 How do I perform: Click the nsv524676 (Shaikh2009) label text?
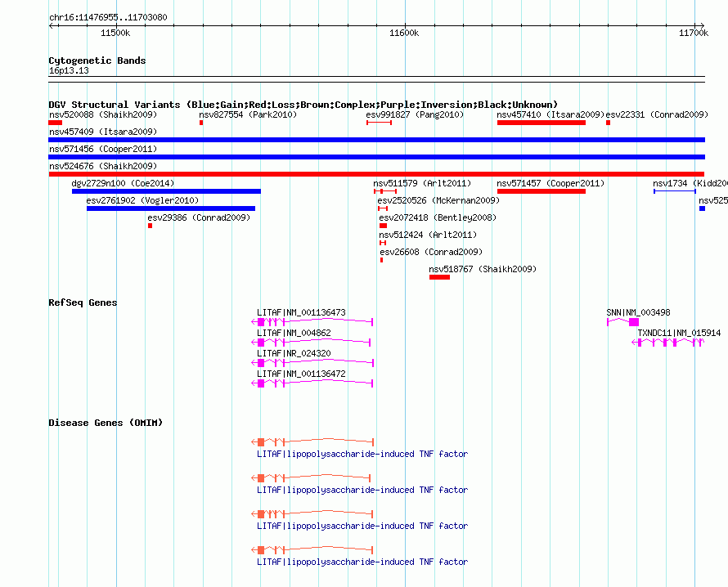[x=103, y=166]
